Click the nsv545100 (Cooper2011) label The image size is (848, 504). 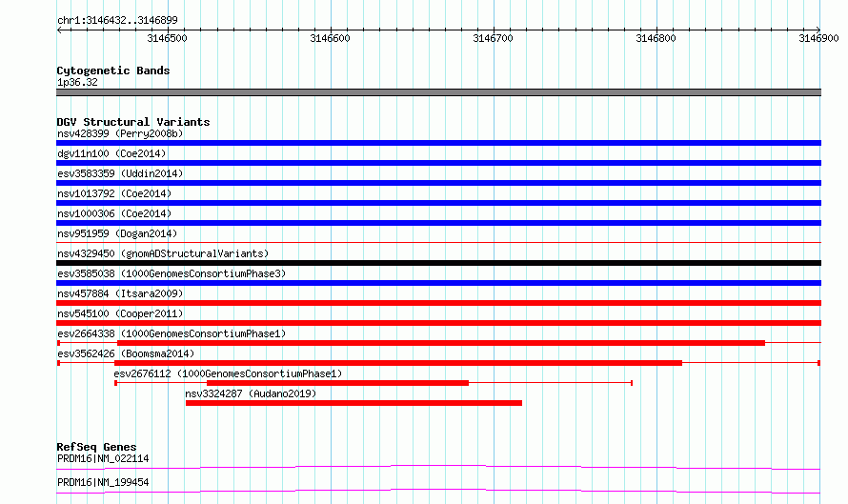[120, 313]
